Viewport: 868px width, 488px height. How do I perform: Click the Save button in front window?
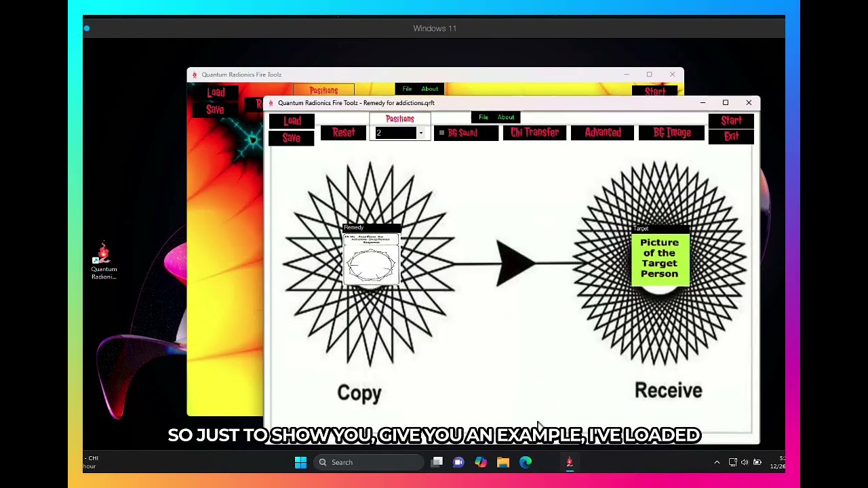[292, 138]
